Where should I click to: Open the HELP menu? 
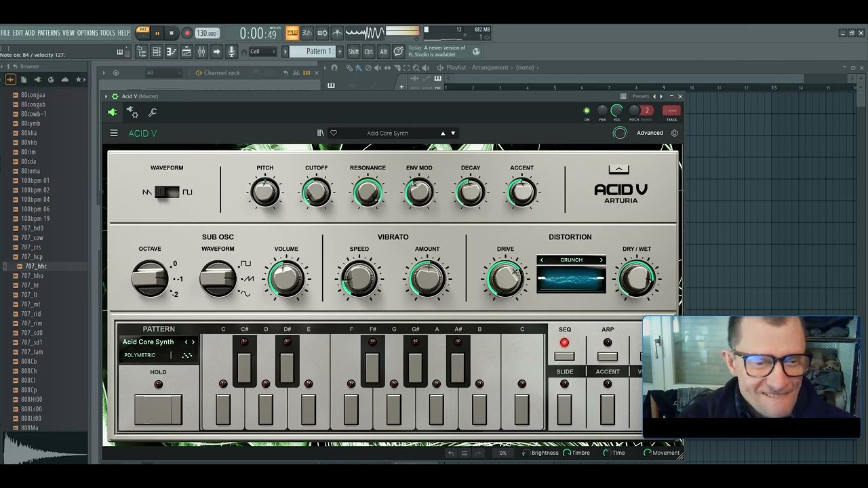point(123,33)
